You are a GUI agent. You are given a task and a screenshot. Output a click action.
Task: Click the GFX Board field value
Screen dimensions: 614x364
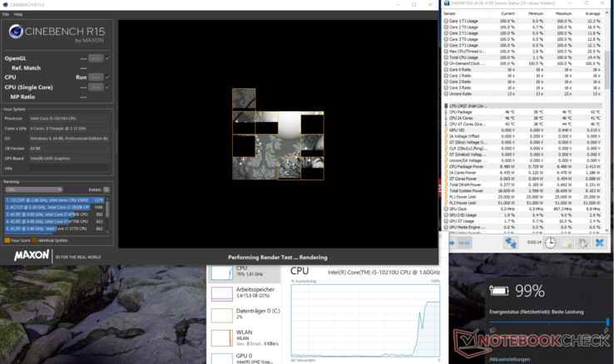point(68,159)
